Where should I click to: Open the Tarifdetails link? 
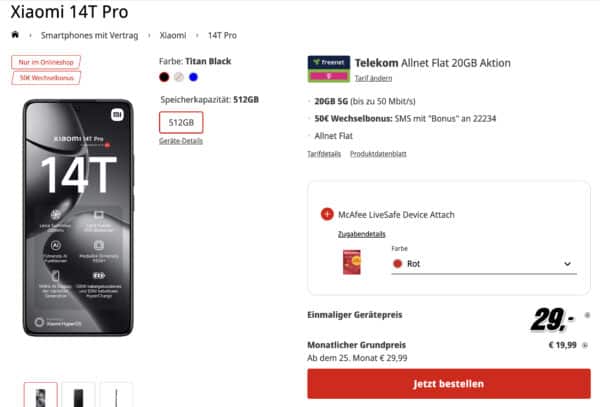[x=324, y=153]
